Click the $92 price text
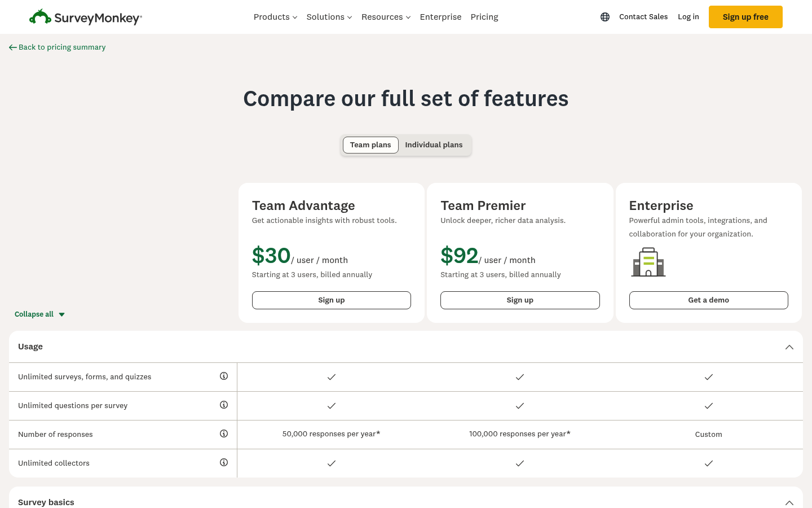 (x=460, y=256)
